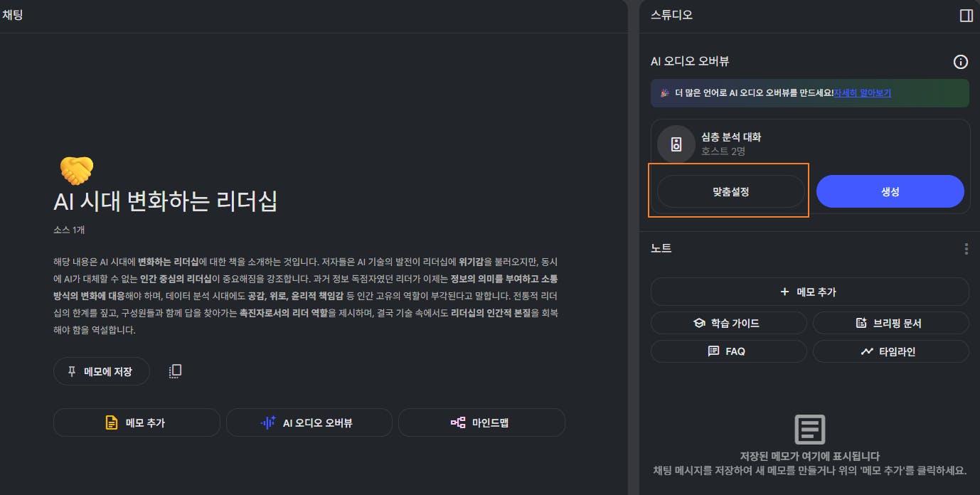980x495 pixels.
Task: Open AI 오디오 오버뷰 in chat
Action: (309, 422)
